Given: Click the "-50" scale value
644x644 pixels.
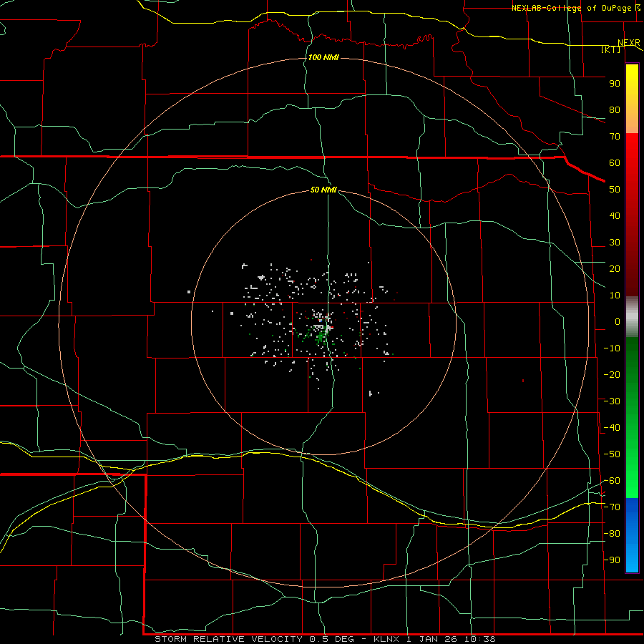Looking at the screenshot, I should (x=612, y=454).
